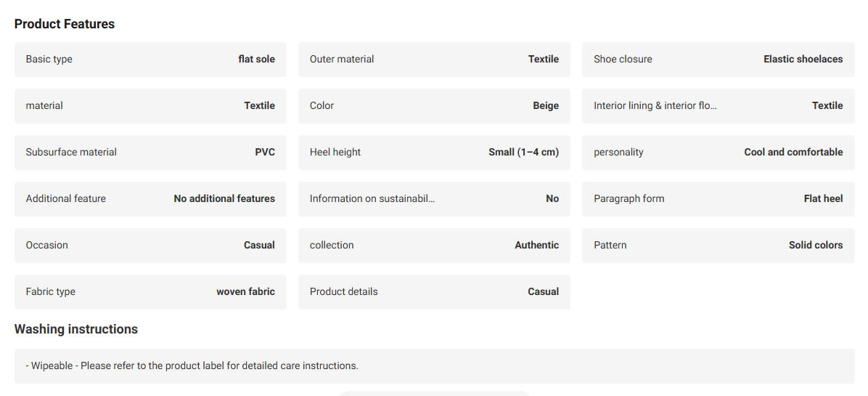The width and height of the screenshot is (868, 396).
Task: Click the Washing instructions heading
Action: [75, 329]
